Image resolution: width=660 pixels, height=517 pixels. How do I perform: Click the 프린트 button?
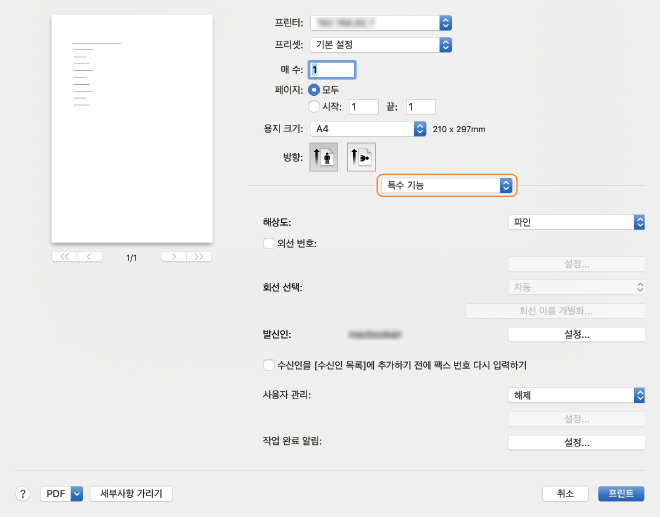pos(621,494)
